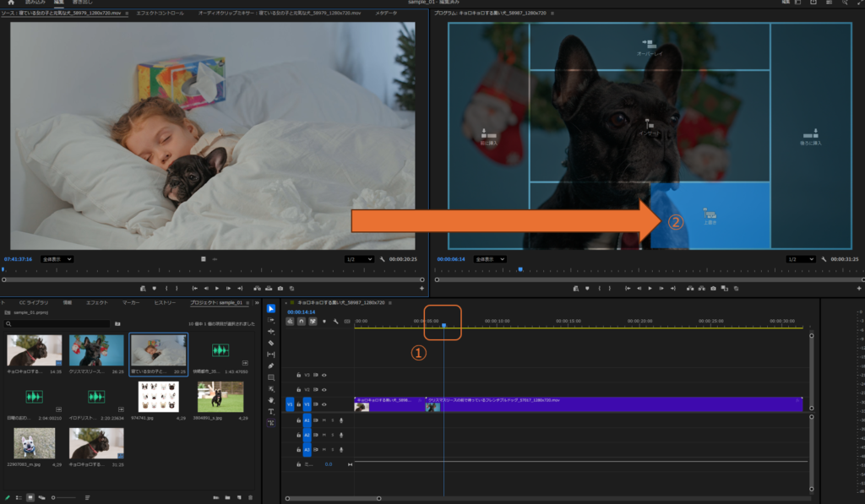
Task: Select the Pen tool in the tools panel
Action: pyautogui.click(x=271, y=366)
